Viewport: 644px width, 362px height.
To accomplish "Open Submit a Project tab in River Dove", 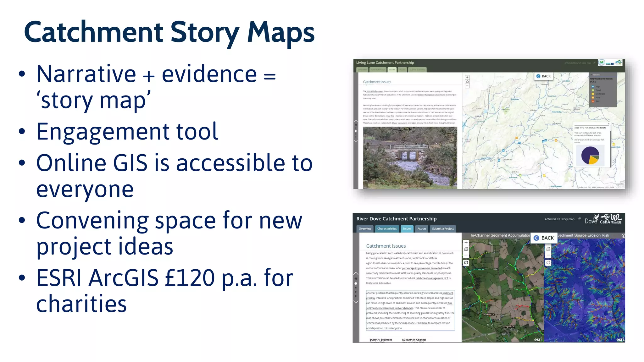I will [443, 228].
